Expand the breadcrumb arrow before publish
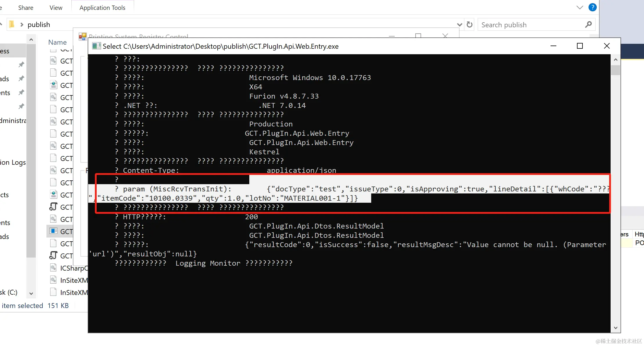644x346 pixels. (22, 25)
